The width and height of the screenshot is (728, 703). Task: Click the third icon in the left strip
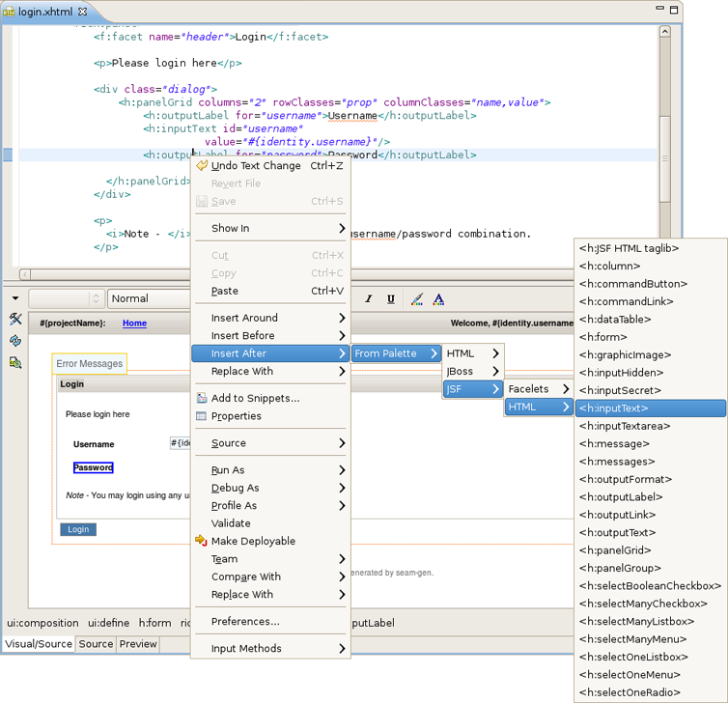(x=15, y=363)
